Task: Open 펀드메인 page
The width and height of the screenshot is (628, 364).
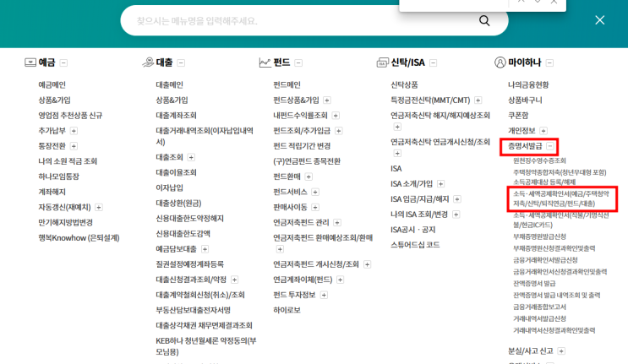Action: 287,84
